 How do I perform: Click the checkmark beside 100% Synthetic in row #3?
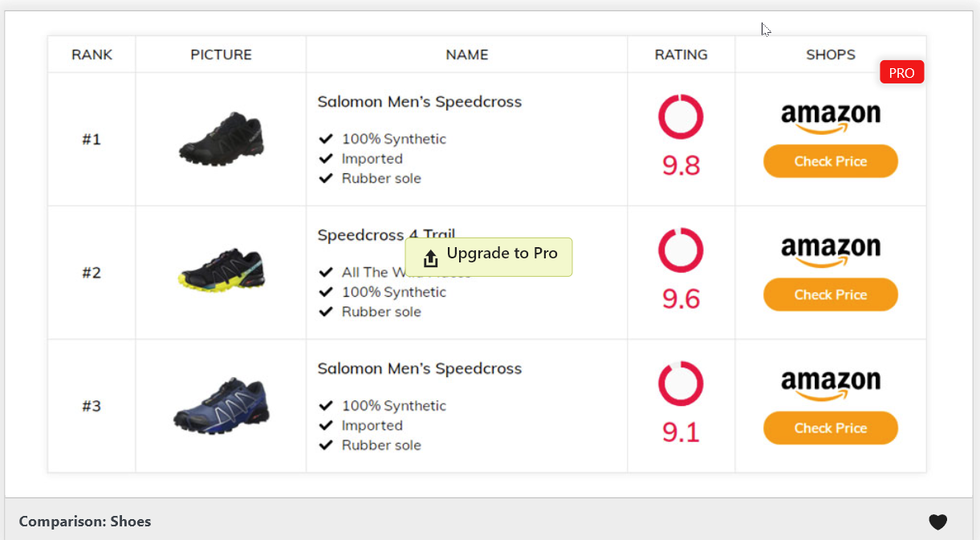(x=326, y=406)
